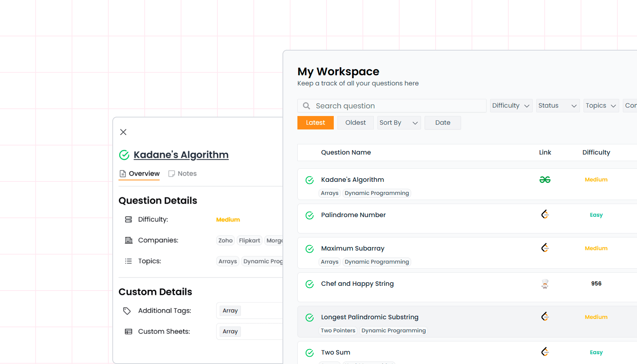
Task: Close the Kadane's Algorithm detail panel
Action: click(123, 132)
